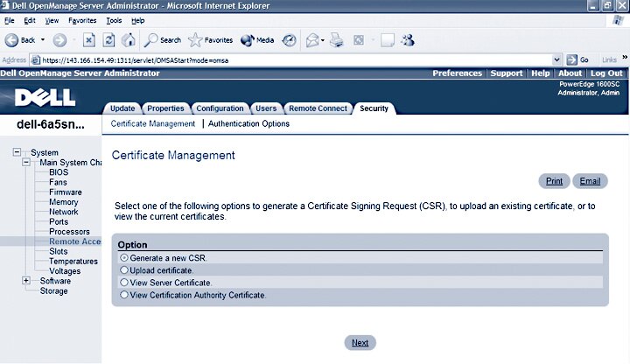Click the green Go arrow icon

pos(571,59)
